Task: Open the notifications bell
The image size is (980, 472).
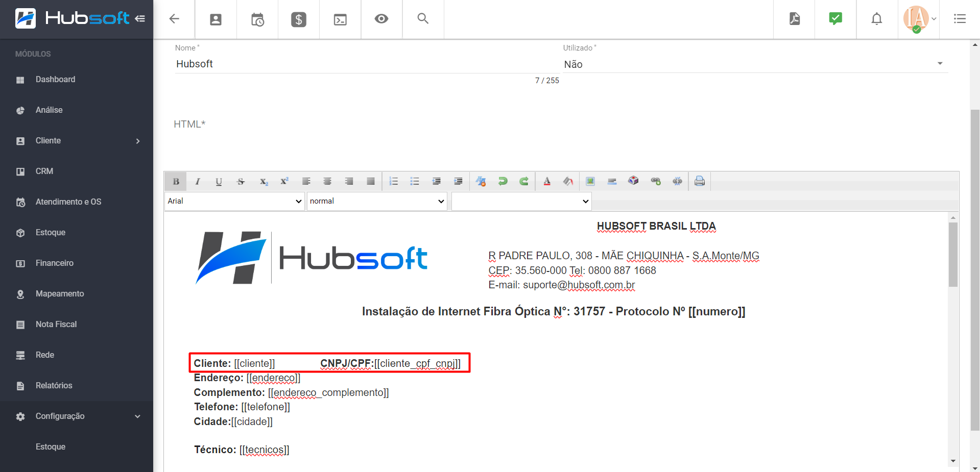Action: 877,19
